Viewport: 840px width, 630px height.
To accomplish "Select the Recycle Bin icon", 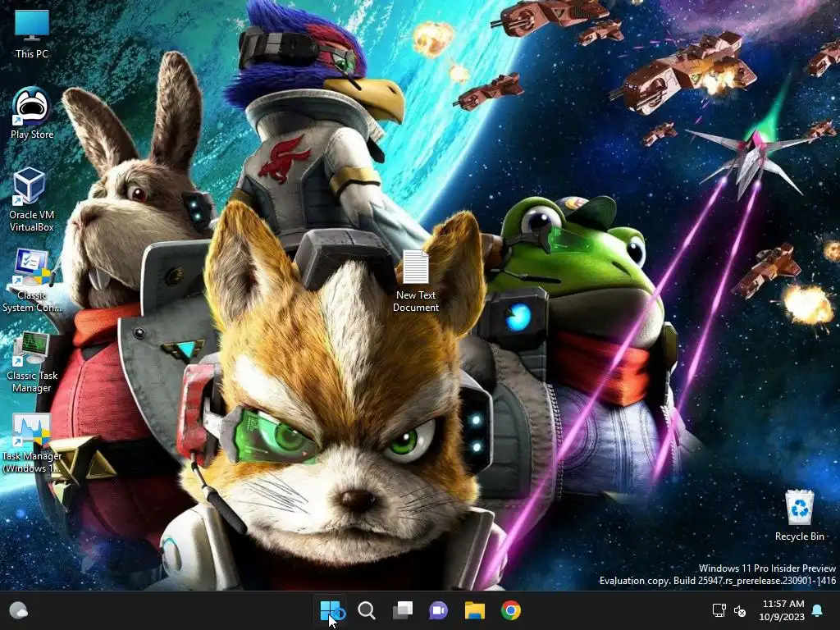I will pos(799,515).
